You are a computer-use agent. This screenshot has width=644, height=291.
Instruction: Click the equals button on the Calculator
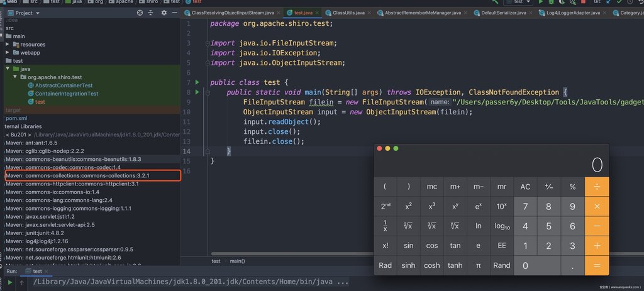(597, 266)
